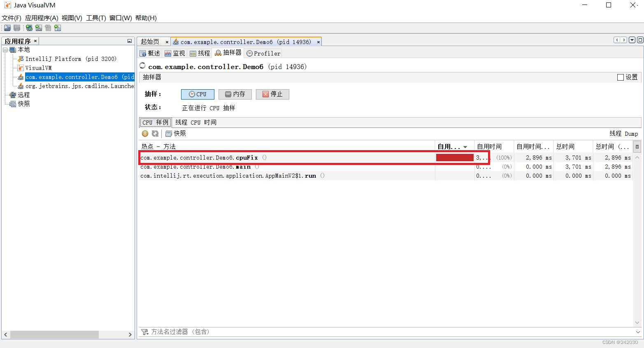This screenshot has height=348, width=644.
Task: Select IntelliJ Platform (pid 3200) in tree
Action: 71,59
